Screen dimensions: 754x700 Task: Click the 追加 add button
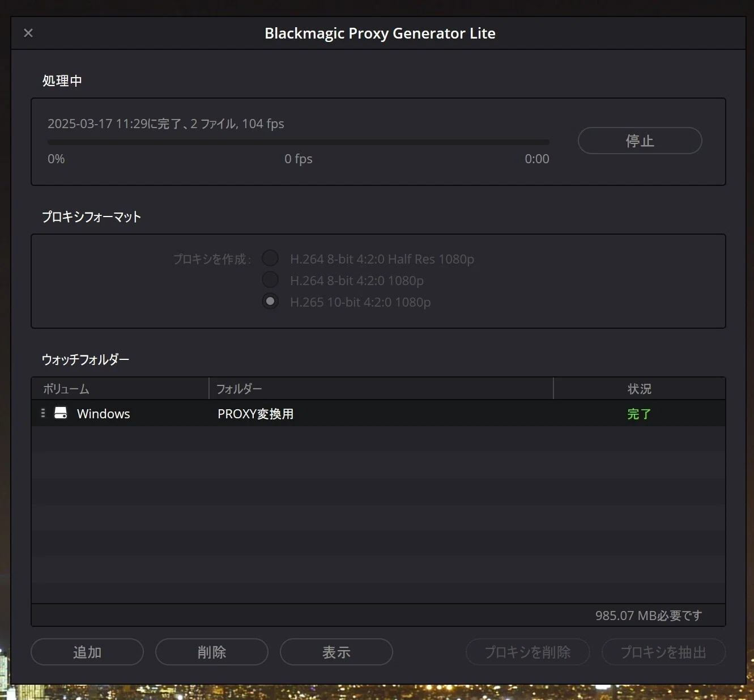pos(87,652)
